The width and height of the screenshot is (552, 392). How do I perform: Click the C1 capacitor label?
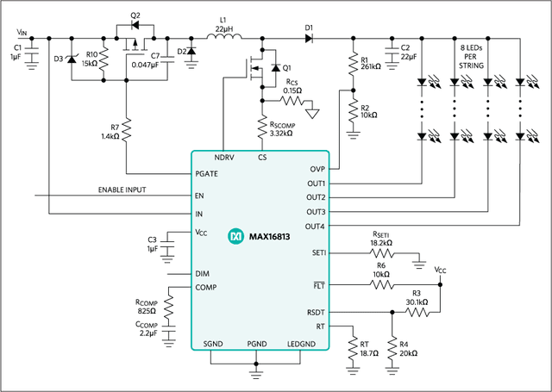(17, 52)
